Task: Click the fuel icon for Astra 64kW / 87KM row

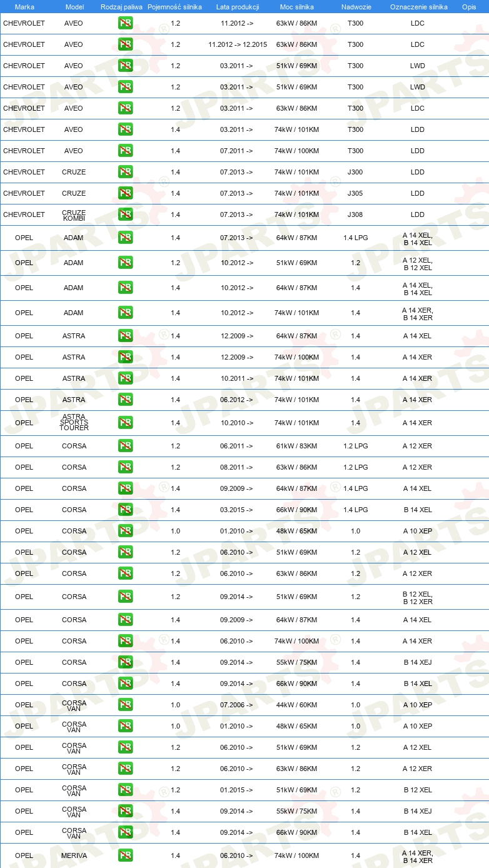Action: pyautogui.click(x=125, y=336)
